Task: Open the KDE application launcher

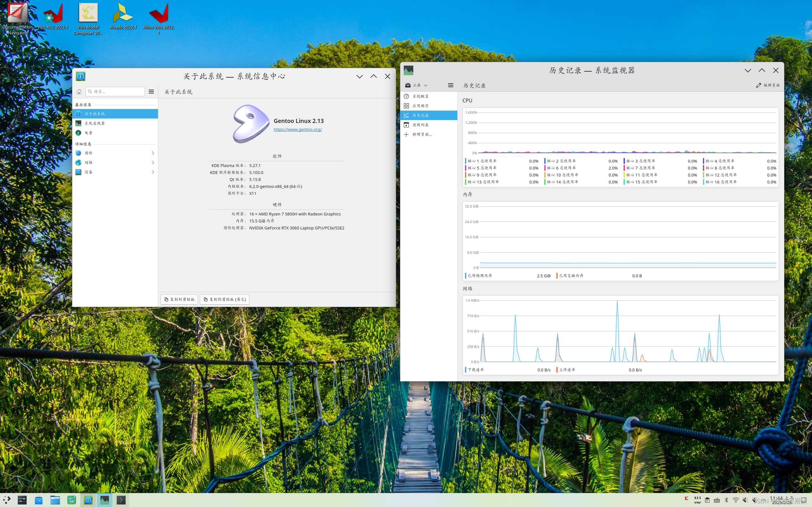Action: [x=7, y=500]
